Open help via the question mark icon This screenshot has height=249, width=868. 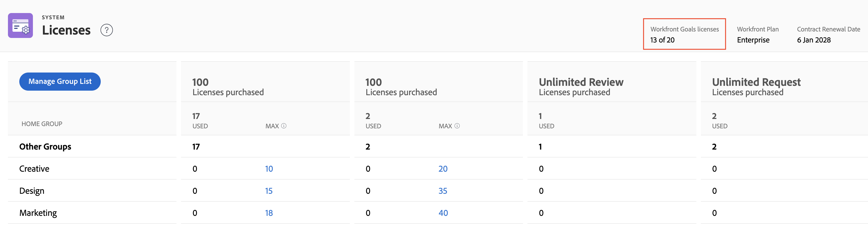(x=106, y=30)
